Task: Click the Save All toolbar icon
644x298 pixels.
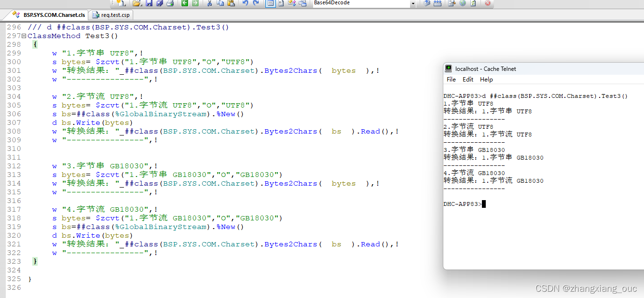Action: click(x=159, y=3)
